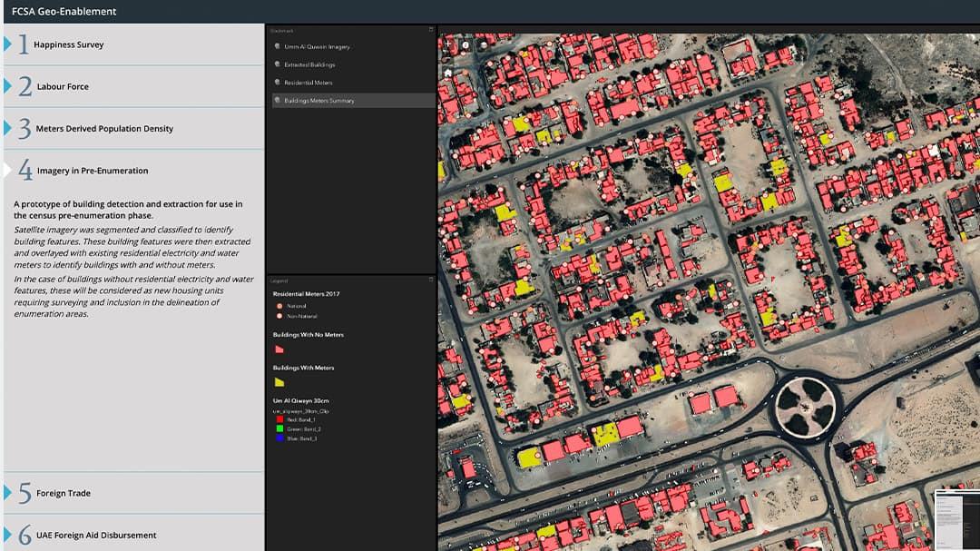Select the Imagery in Pre-Enumeration title
980x551 pixels.
point(93,170)
